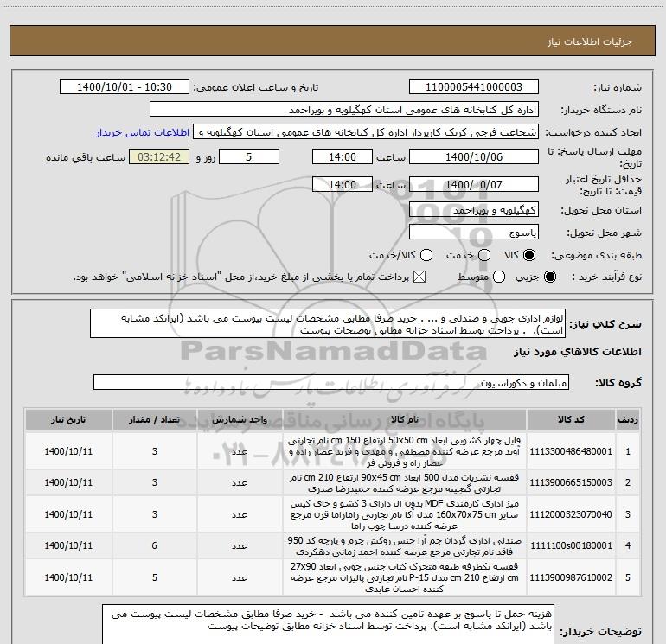Click the جزئیات اطلاعات نیاز page header

(590, 41)
